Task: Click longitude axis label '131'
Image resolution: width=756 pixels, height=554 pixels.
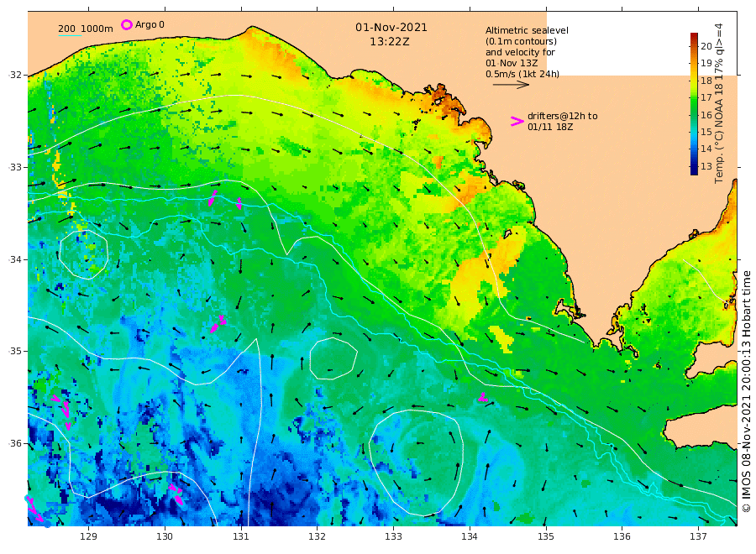Action: coord(240,536)
